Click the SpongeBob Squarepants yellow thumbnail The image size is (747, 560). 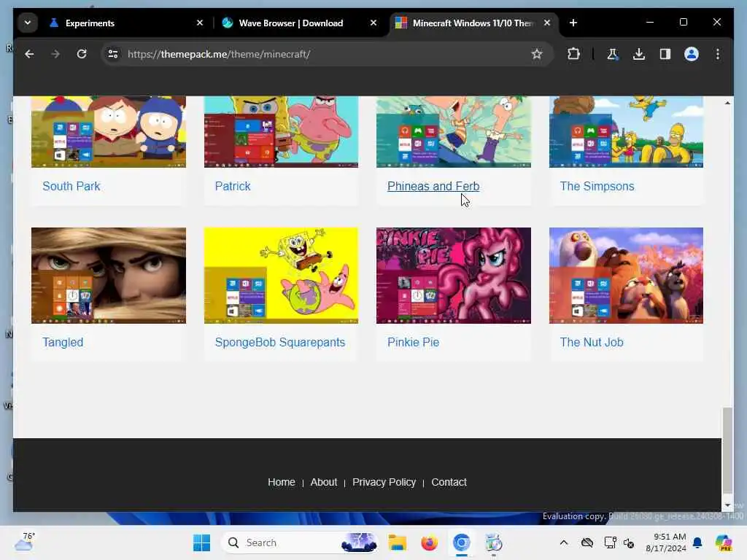point(281,276)
